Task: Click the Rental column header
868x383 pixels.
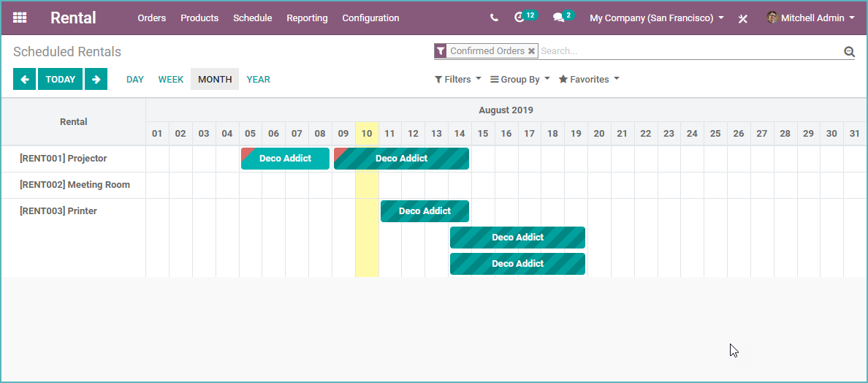Action: (x=74, y=122)
